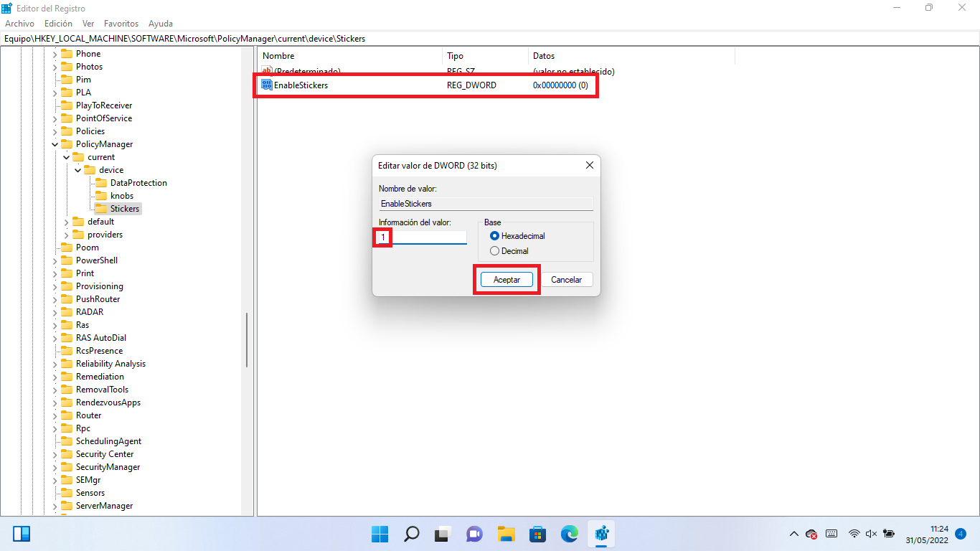Click the registry path address bar

[x=490, y=39]
